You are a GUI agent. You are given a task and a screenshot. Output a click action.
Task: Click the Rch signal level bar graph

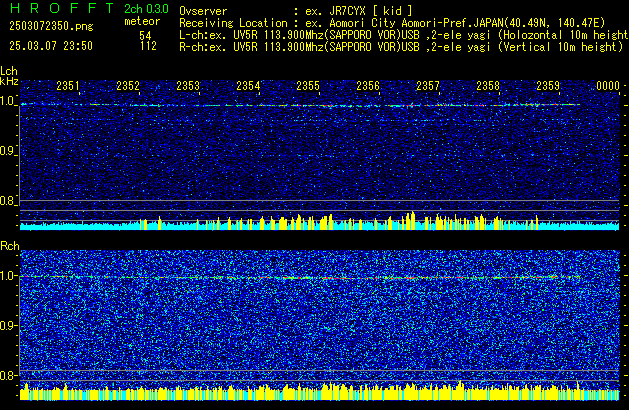[319, 391]
